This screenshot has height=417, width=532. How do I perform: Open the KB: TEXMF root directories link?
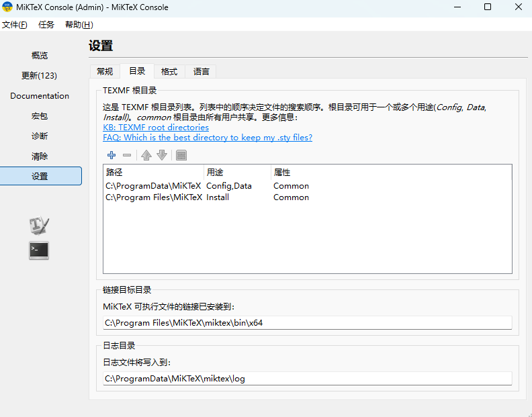coord(156,127)
